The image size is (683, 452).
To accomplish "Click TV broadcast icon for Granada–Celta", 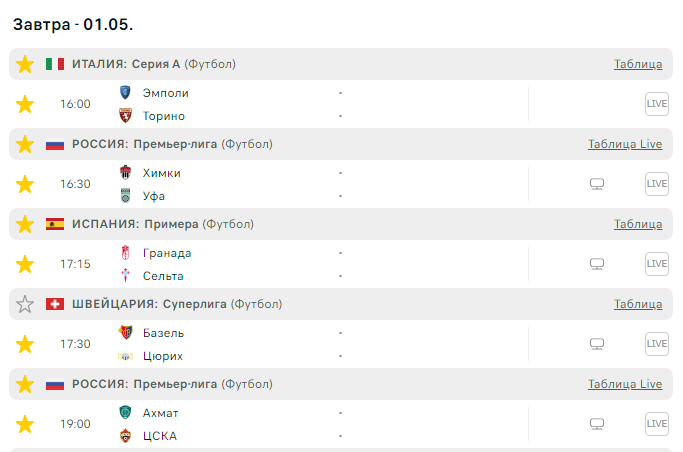I will [x=597, y=264].
